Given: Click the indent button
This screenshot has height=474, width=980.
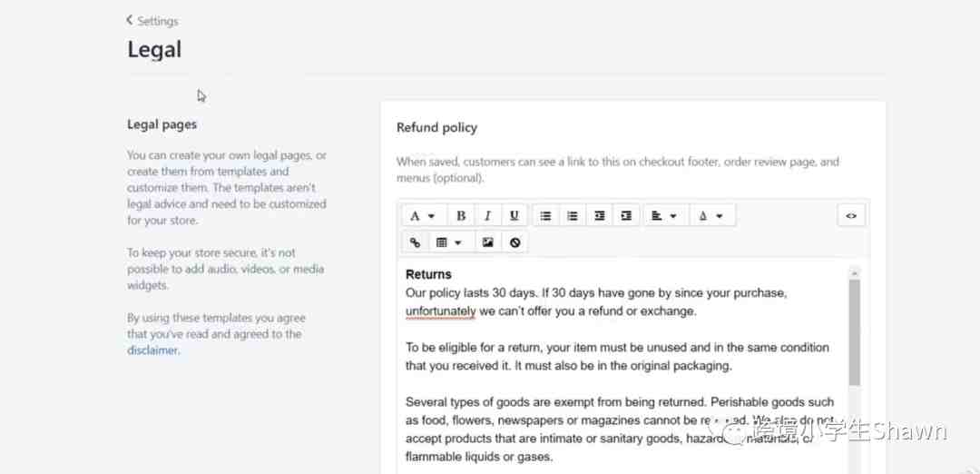Looking at the screenshot, I should (x=626, y=216).
